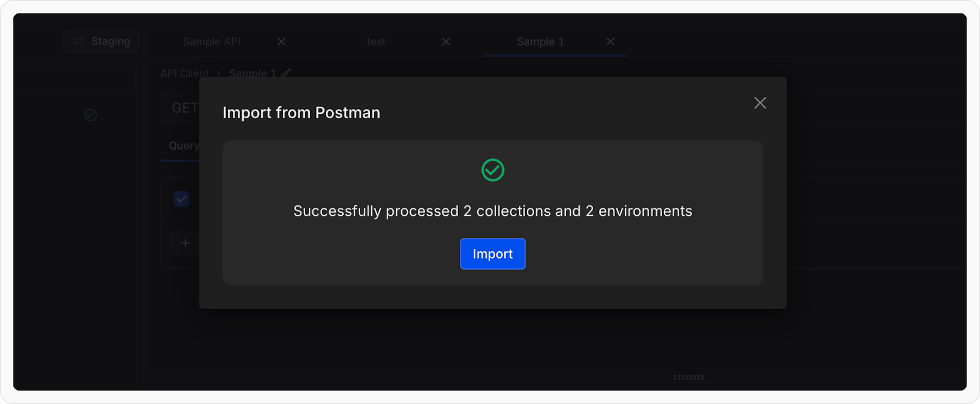Click the plus button to add row
Screen dimensions: 980x404
coord(185,243)
